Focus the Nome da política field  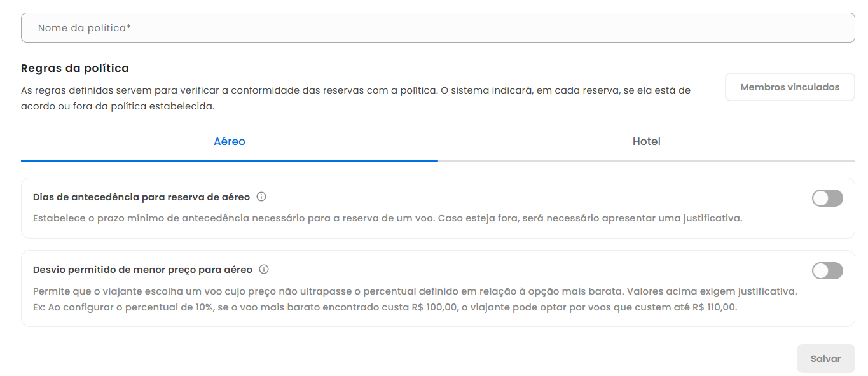(x=437, y=28)
